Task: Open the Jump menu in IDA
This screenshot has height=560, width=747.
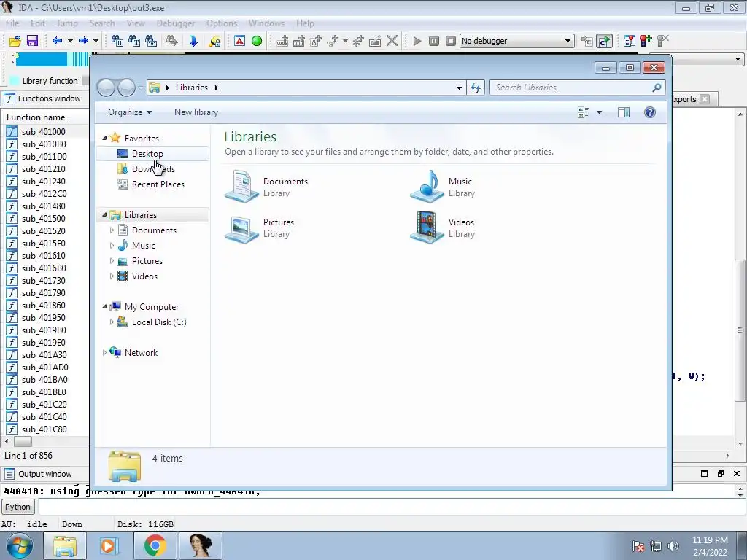Action: coord(66,23)
